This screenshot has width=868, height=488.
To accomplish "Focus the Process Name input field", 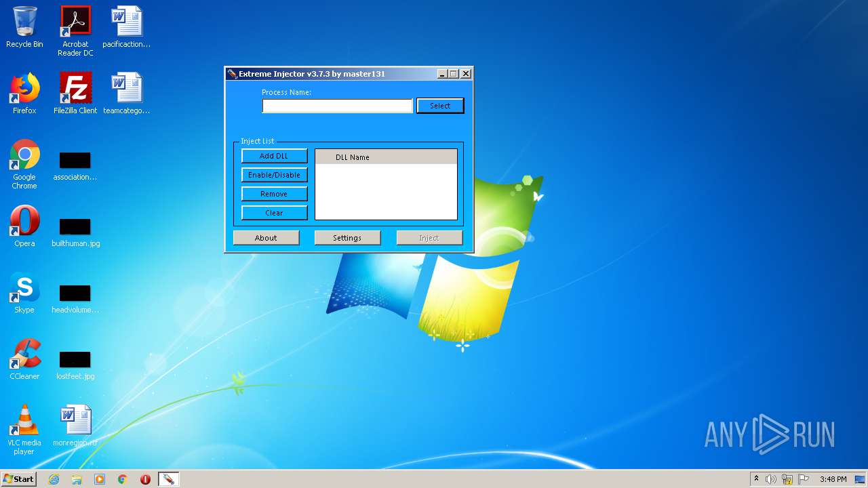I will click(338, 106).
